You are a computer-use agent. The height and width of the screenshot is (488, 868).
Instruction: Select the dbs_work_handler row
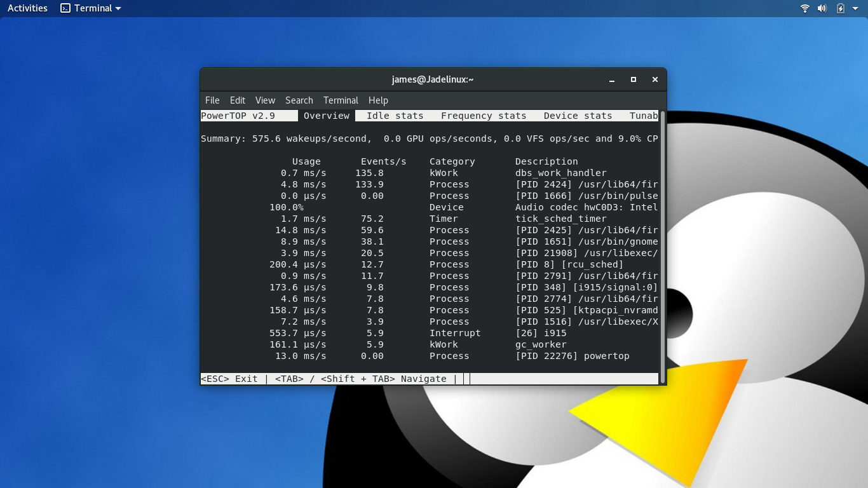[x=430, y=173]
